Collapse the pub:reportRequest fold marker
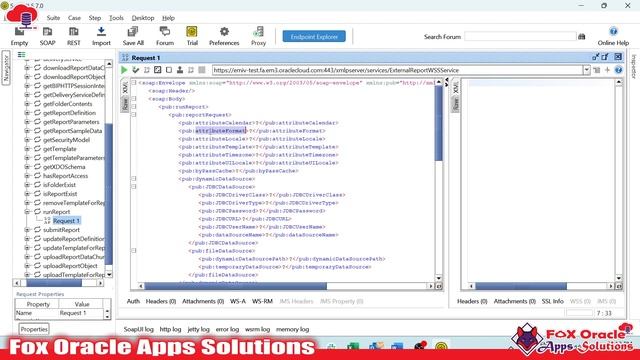 (133, 115)
